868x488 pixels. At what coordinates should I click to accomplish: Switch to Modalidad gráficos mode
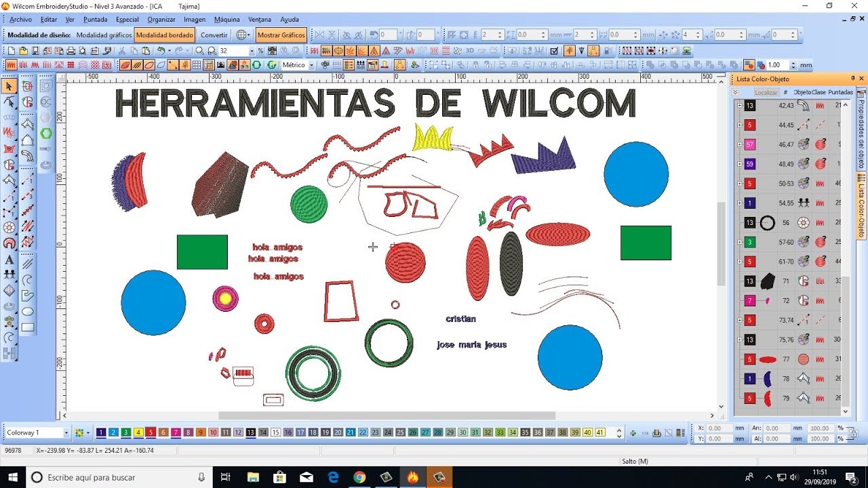[x=104, y=35]
